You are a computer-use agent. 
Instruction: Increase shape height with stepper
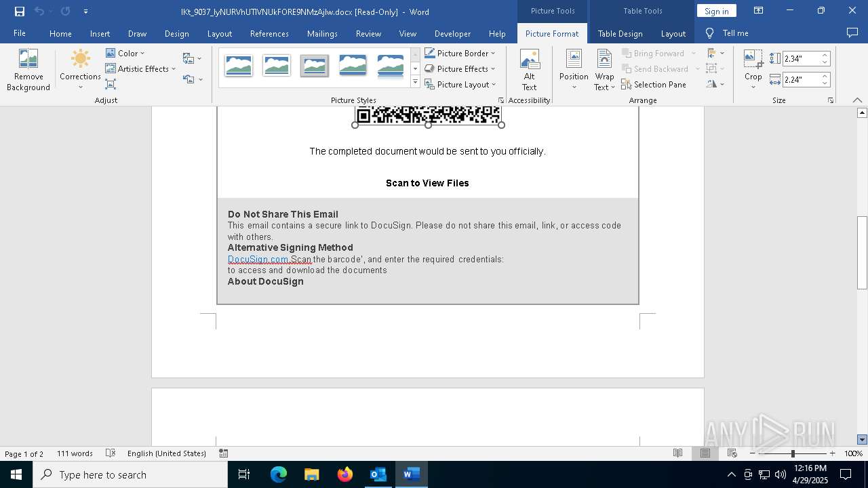point(825,56)
